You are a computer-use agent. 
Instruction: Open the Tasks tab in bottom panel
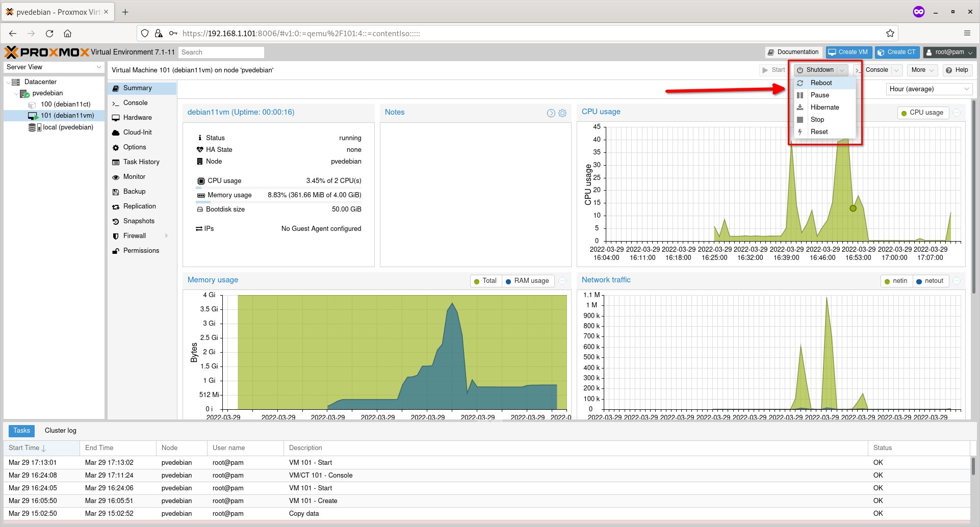(21, 431)
